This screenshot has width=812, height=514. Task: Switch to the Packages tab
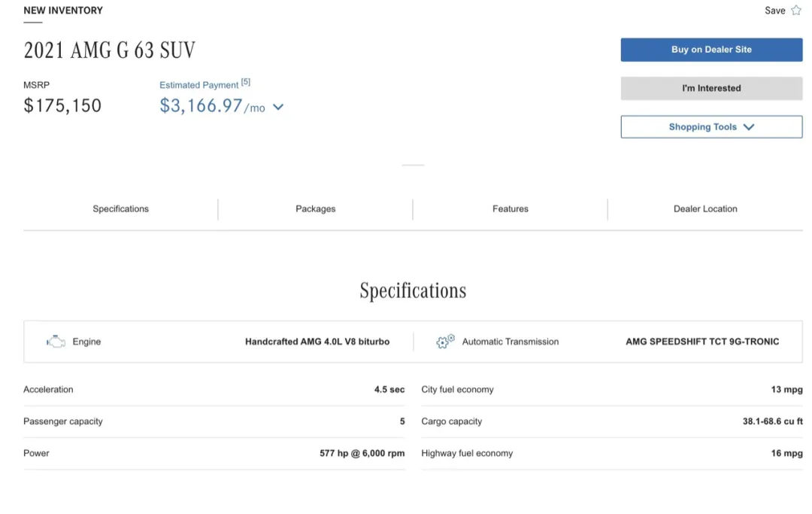click(315, 208)
